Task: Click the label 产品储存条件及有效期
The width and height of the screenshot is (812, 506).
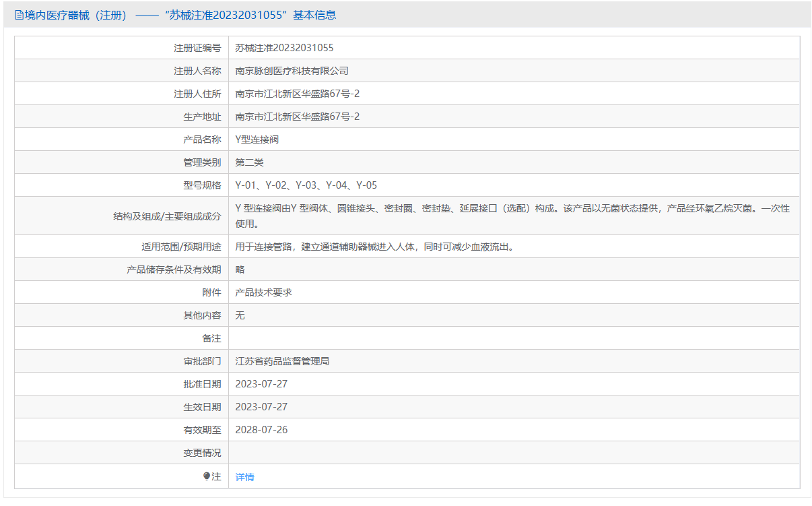Action: (174, 270)
